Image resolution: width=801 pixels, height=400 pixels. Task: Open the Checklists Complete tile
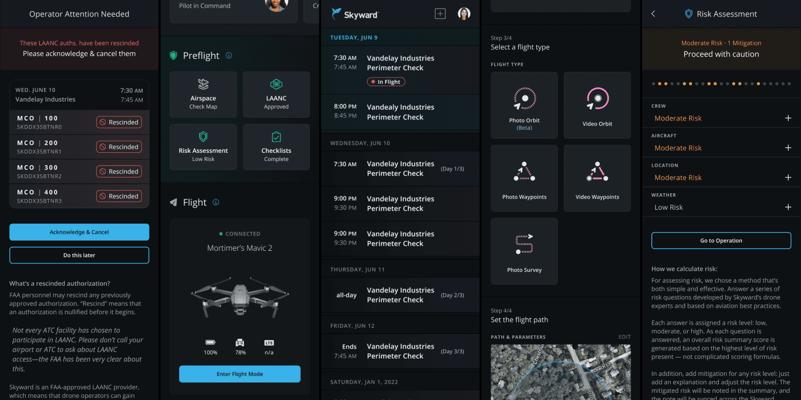[276, 147]
